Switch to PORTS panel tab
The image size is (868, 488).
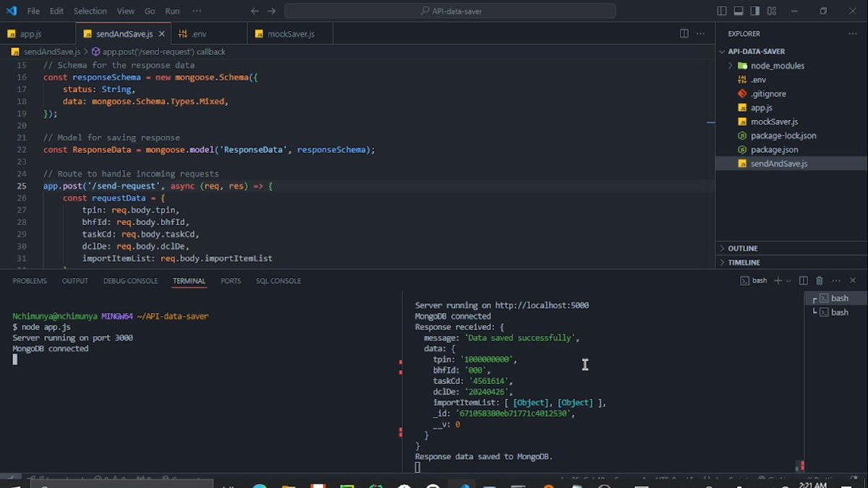[231, 281]
